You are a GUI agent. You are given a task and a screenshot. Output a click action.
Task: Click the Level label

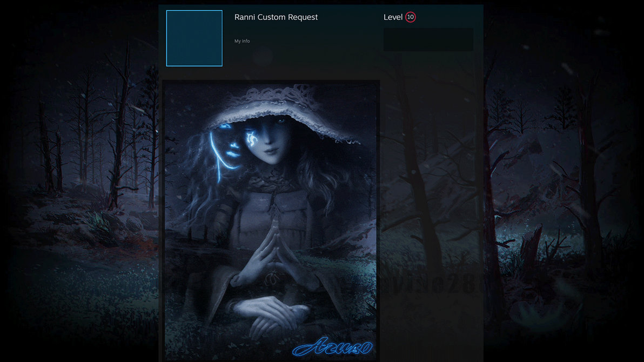click(x=393, y=17)
